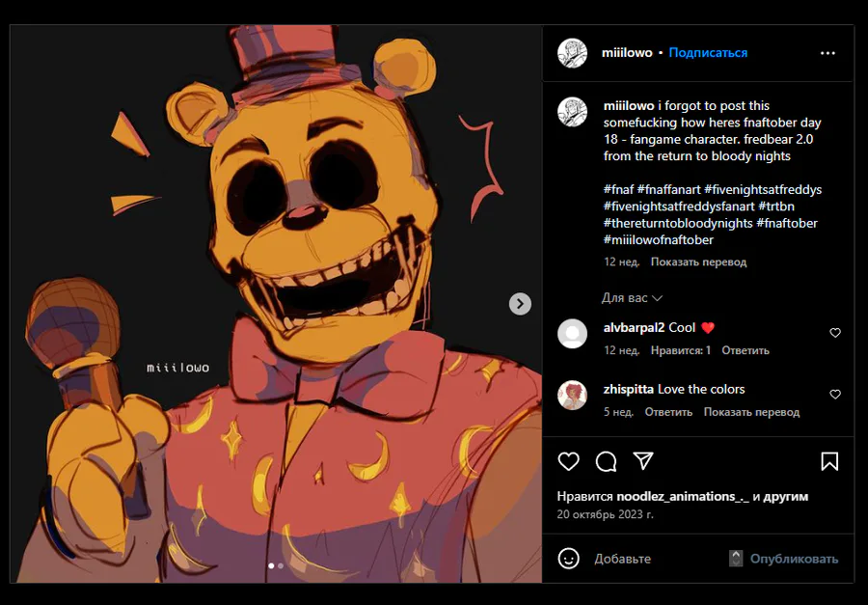This screenshot has width=868, height=605.
Task: Click the comment input field
Action: pyautogui.click(x=656, y=559)
